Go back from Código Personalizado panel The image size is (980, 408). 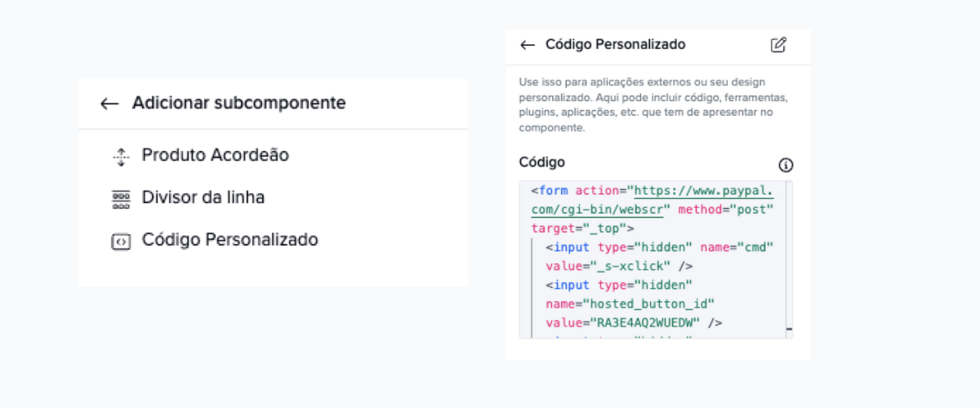coord(528,45)
